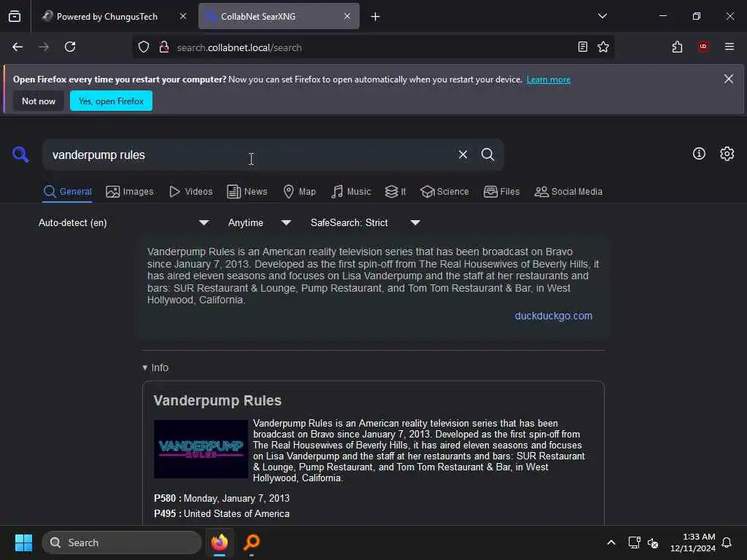
Task: Open duckduckgo.com source link
Action: (x=554, y=316)
